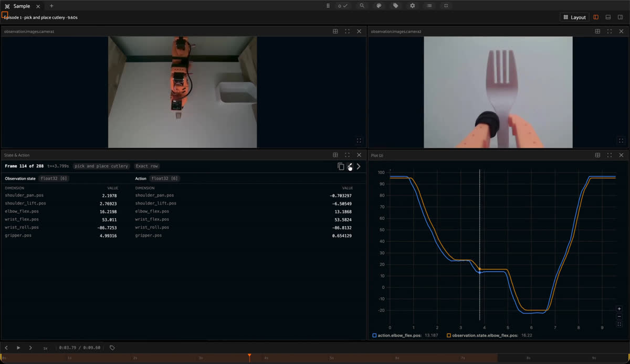Click the camera1 robot arm video view
The height and width of the screenshot is (364, 630).
pos(182,92)
